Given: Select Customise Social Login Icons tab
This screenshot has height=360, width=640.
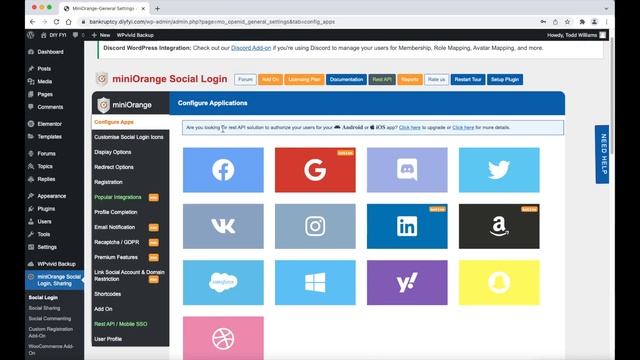Looking at the screenshot, I should click(130, 137).
